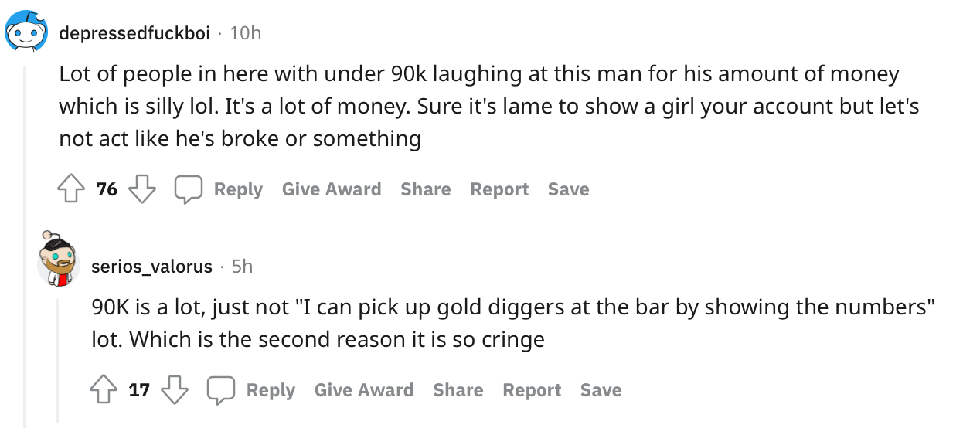Screen dimensions: 980x428
Task: Open depressedfuckboi username profile
Action: tap(134, 33)
